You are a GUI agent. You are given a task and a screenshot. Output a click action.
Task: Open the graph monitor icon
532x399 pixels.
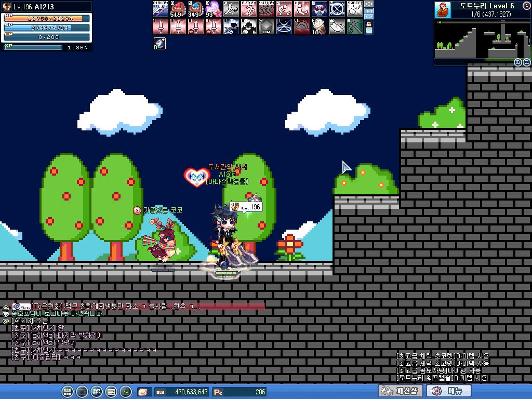click(126, 392)
